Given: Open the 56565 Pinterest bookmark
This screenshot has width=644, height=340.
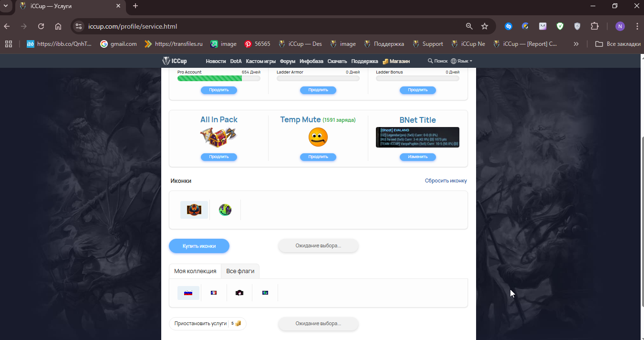Looking at the screenshot, I should (257, 44).
